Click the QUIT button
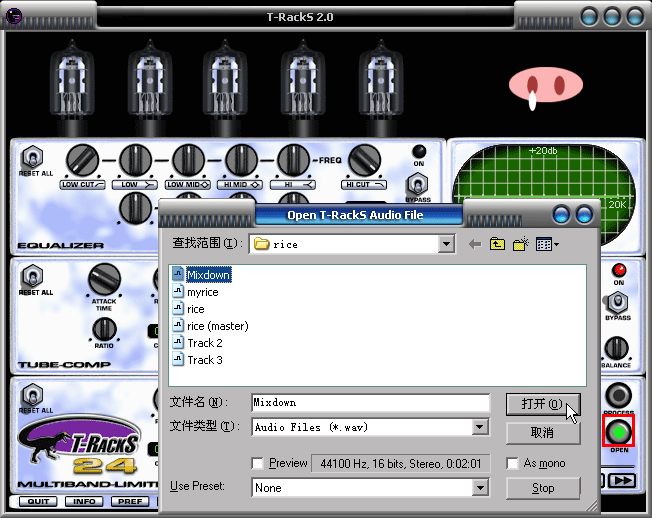The height and width of the screenshot is (518, 652). 38,501
